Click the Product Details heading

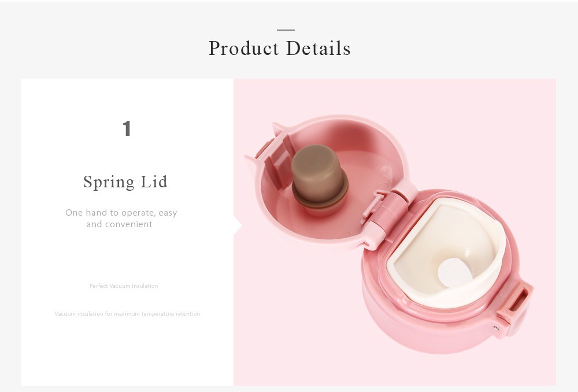tap(279, 49)
